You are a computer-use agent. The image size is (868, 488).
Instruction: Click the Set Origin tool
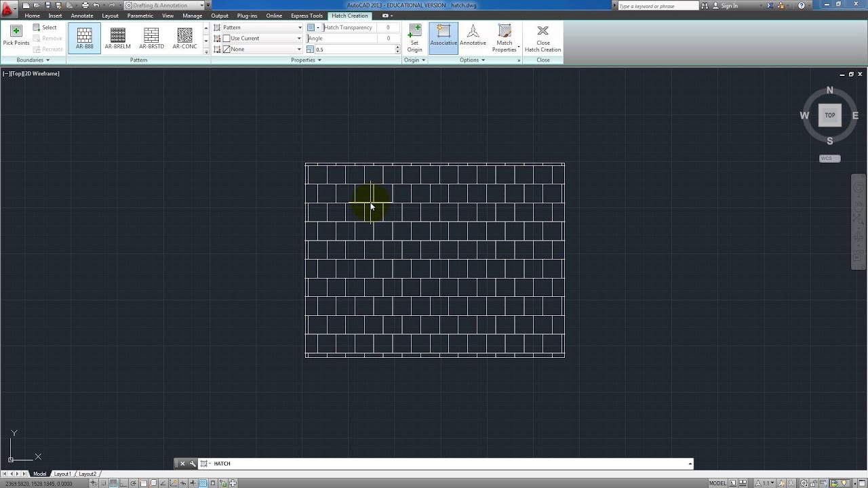(414, 38)
